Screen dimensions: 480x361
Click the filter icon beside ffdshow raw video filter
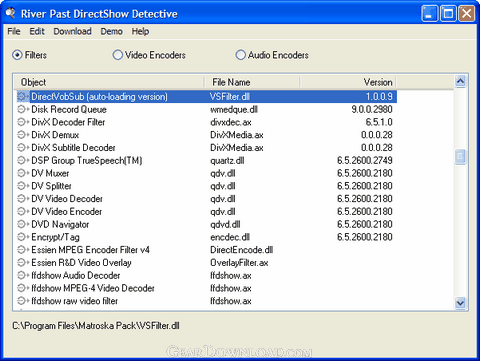click(23, 301)
